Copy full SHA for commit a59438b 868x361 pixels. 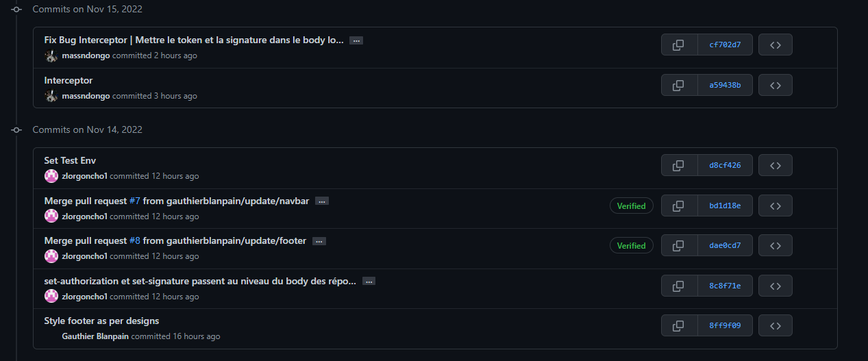click(679, 86)
